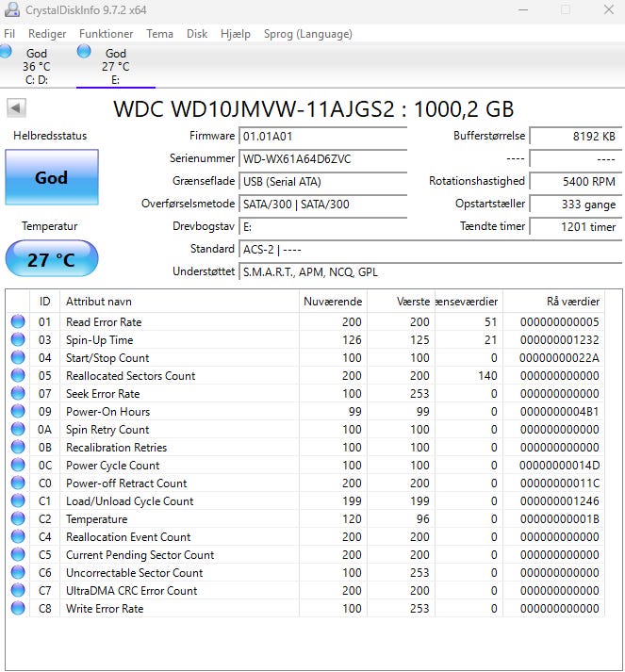
Task: Click the God health status button
Action: [x=51, y=177]
